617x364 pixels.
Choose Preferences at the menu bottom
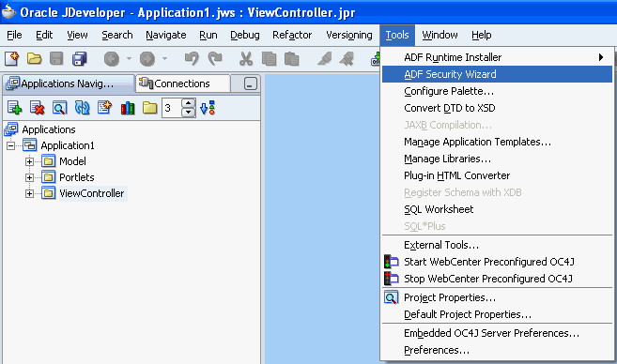pyautogui.click(x=497, y=350)
